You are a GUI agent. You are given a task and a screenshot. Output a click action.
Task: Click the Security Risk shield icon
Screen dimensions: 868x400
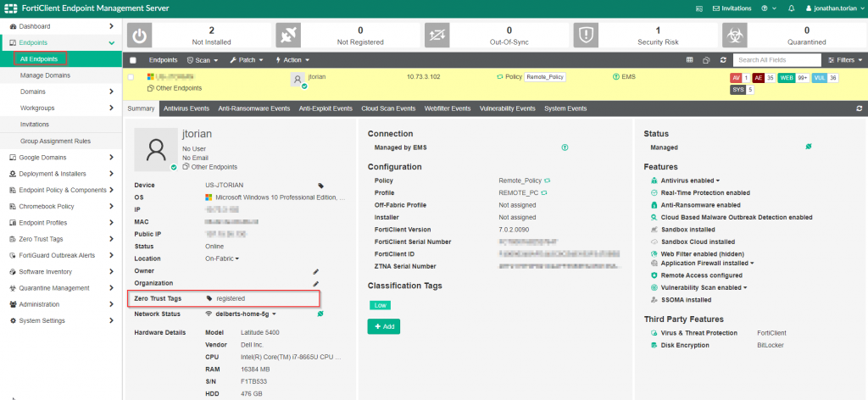click(586, 34)
